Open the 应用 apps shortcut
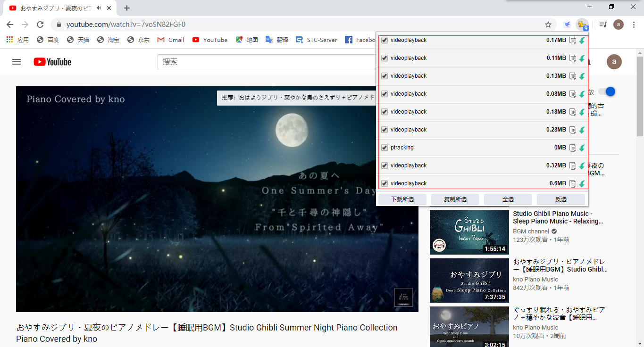This screenshot has width=644, height=347. [17, 40]
